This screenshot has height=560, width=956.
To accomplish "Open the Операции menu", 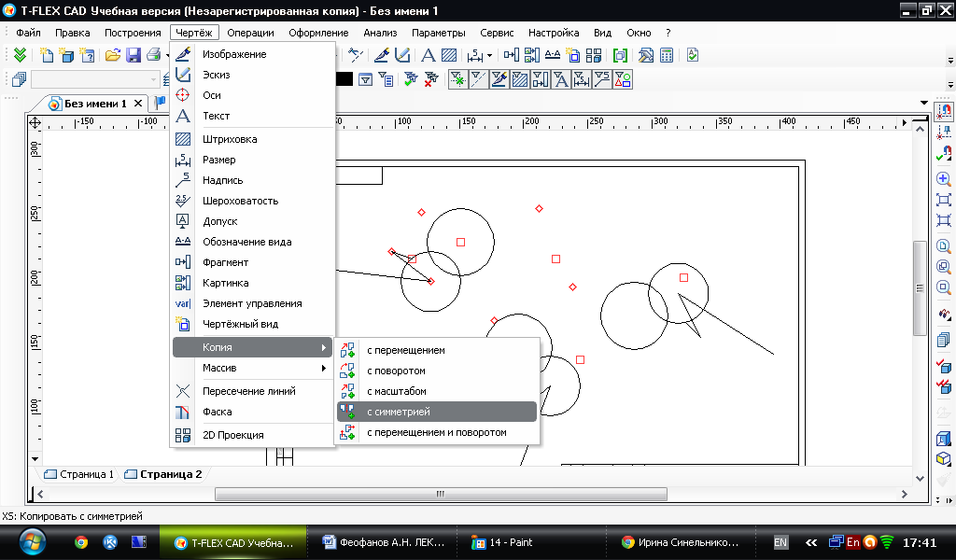I will pyautogui.click(x=250, y=33).
